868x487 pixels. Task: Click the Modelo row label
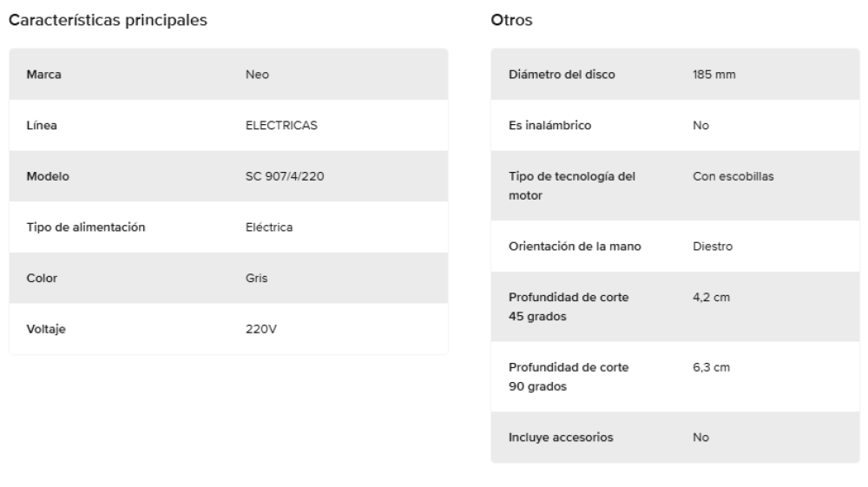48,176
